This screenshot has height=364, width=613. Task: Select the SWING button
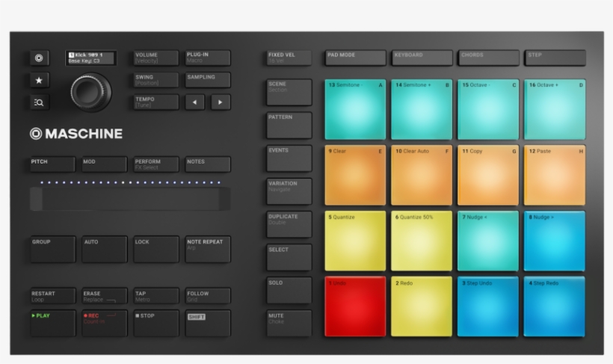click(156, 80)
